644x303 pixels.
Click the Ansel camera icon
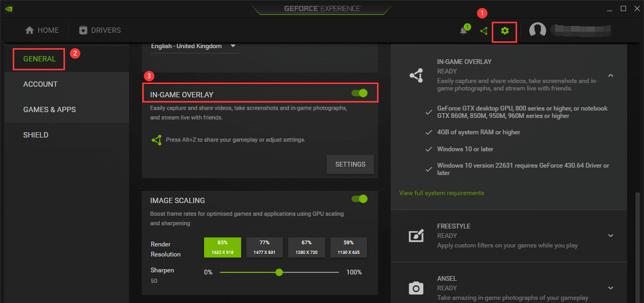click(x=417, y=288)
